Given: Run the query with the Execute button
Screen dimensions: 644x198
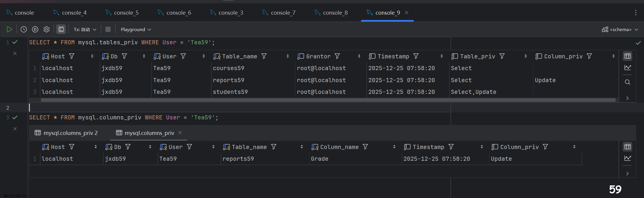Looking at the screenshot, I should click(x=9, y=29).
